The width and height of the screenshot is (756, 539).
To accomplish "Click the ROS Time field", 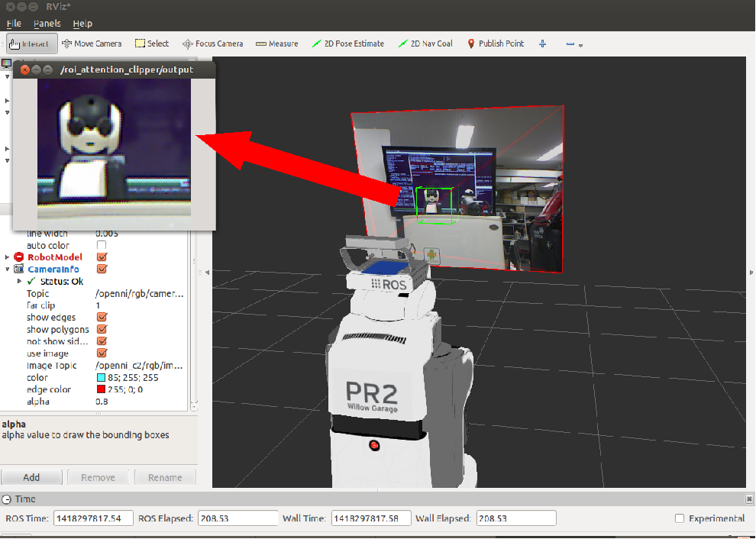I will (x=93, y=518).
